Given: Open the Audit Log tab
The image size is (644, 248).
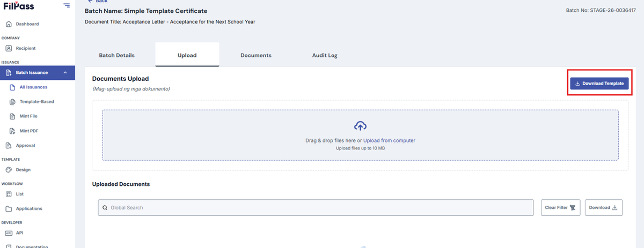Looking at the screenshot, I should (325, 55).
